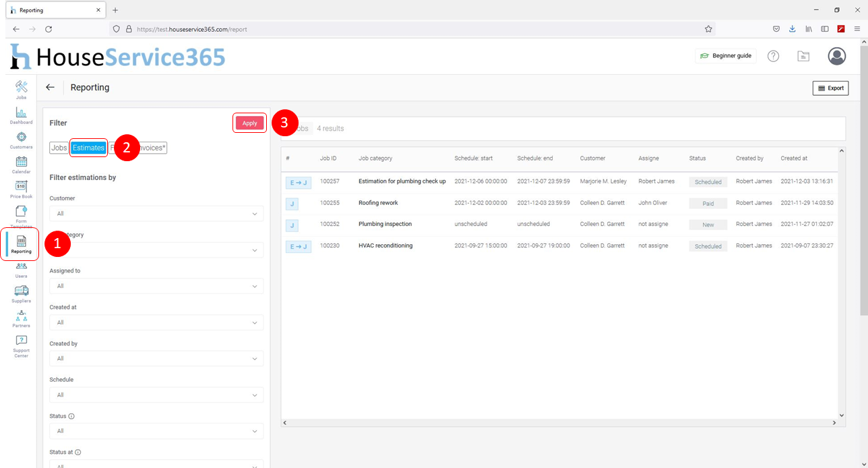Expand the Schedule filter dropdown
This screenshot has width=868, height=468.
(156, 395)
